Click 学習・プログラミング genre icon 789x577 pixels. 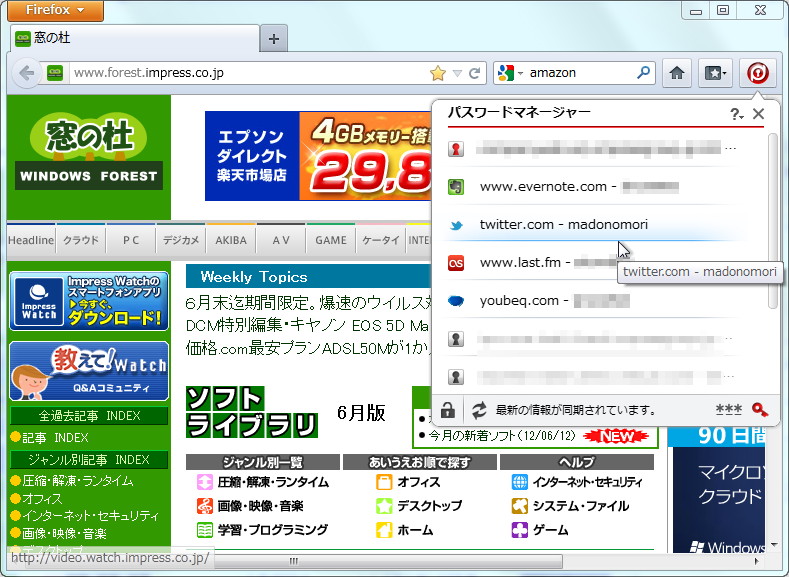click(x=205, y=530)
